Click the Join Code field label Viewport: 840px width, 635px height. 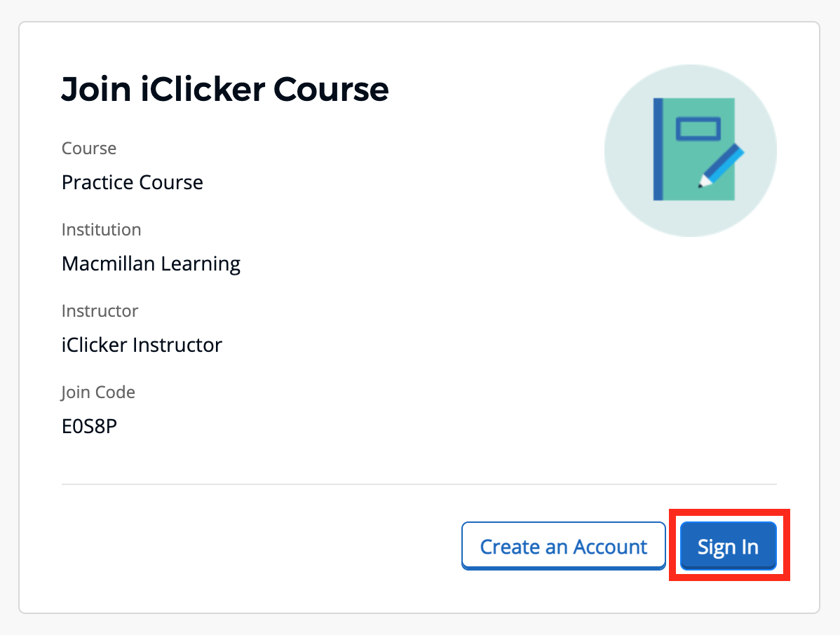tap(98, 392)
